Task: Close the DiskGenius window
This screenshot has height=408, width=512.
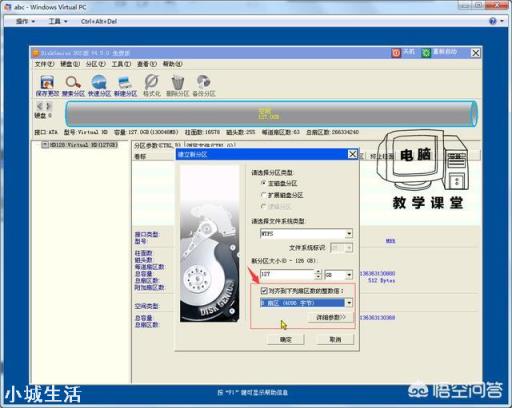Action: pos(476,53)
